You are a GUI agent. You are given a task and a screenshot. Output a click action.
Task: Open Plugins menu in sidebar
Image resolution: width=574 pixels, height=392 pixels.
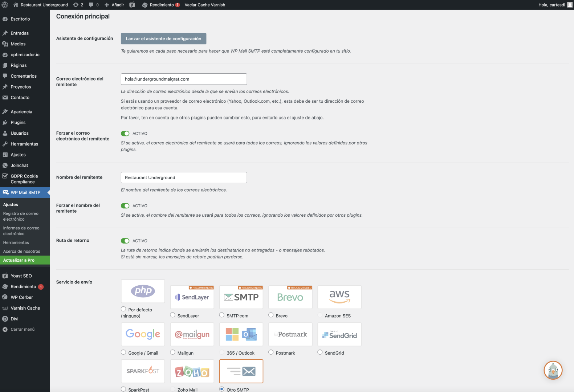click(25, 123)
